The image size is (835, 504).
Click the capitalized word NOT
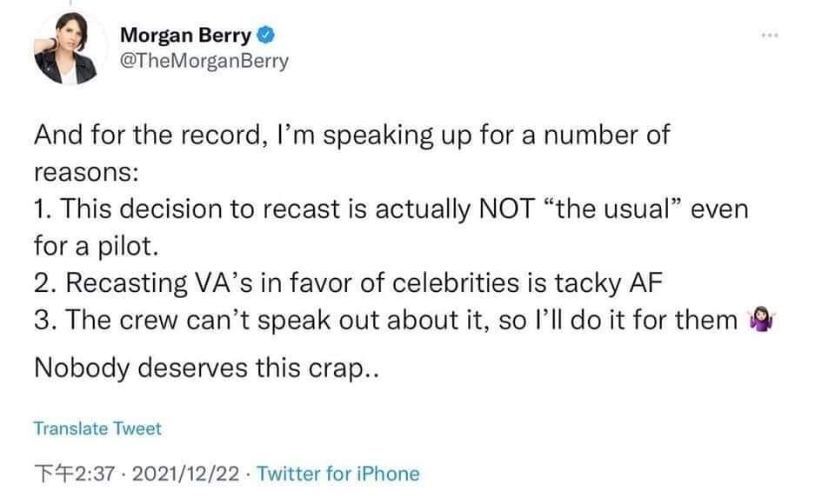[507, 209]
